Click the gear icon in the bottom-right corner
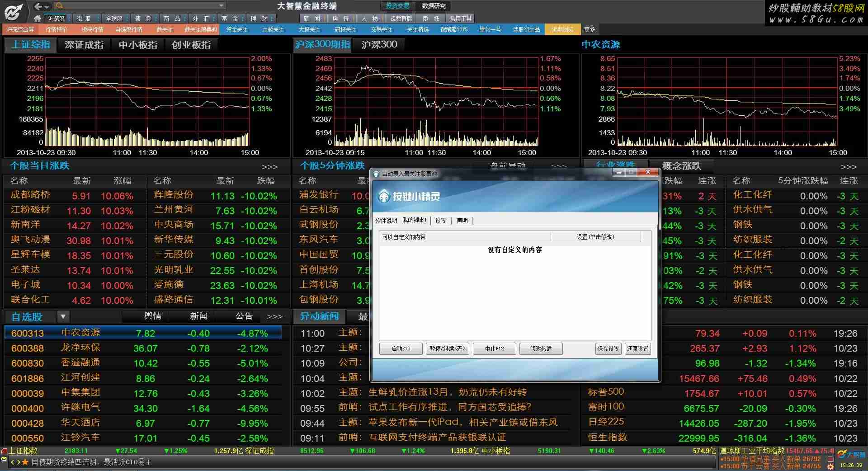 (x=830, y=466)
